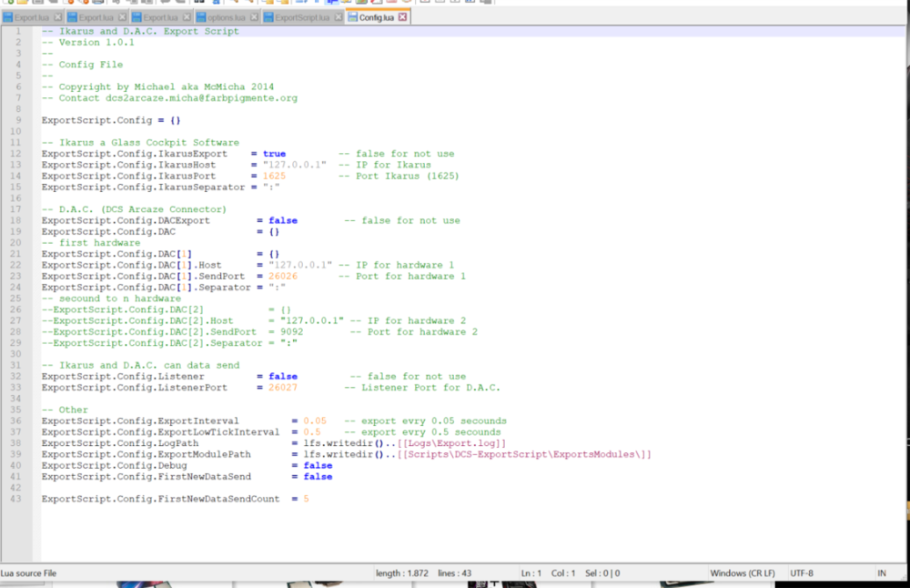The height and width of the screenshot is (588, 910).
Task: Click line number 43 in the margin
Action: click(17, 499)
